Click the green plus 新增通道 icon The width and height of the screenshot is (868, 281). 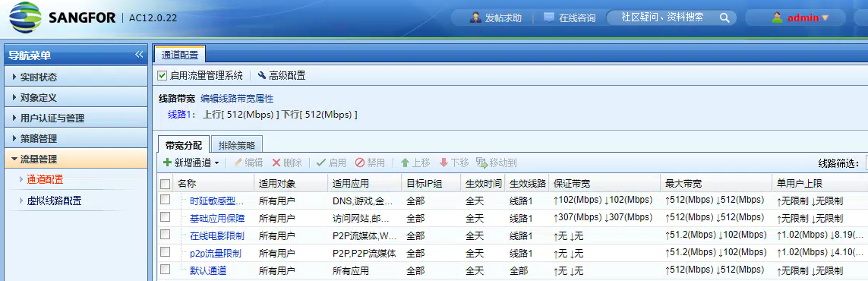(166, 163)
